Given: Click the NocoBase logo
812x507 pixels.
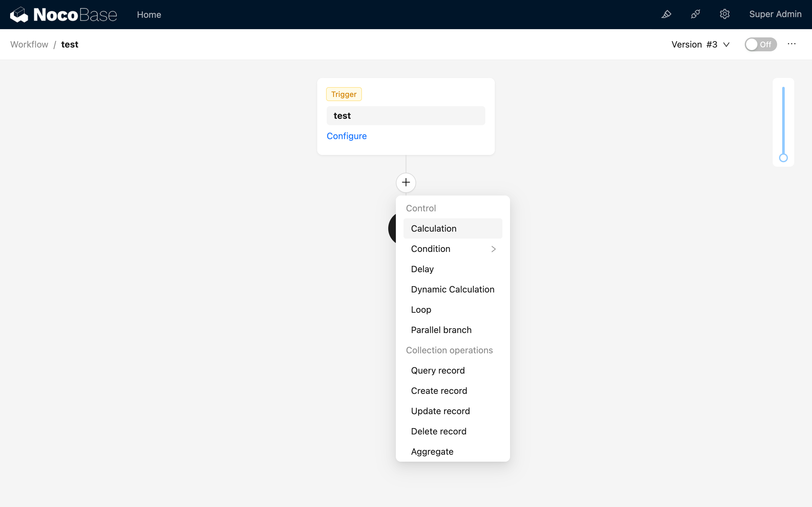Looking at the screenshot, I should 63,15.
